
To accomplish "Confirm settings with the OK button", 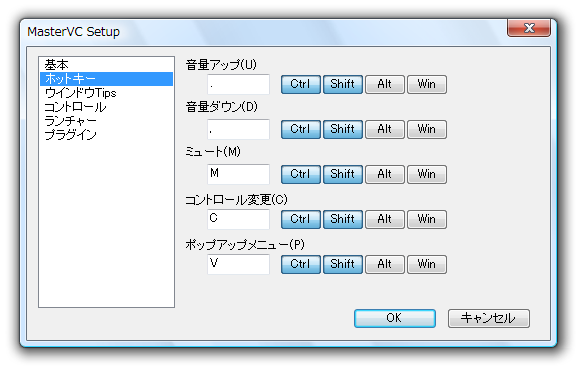I will coord(395,318).
